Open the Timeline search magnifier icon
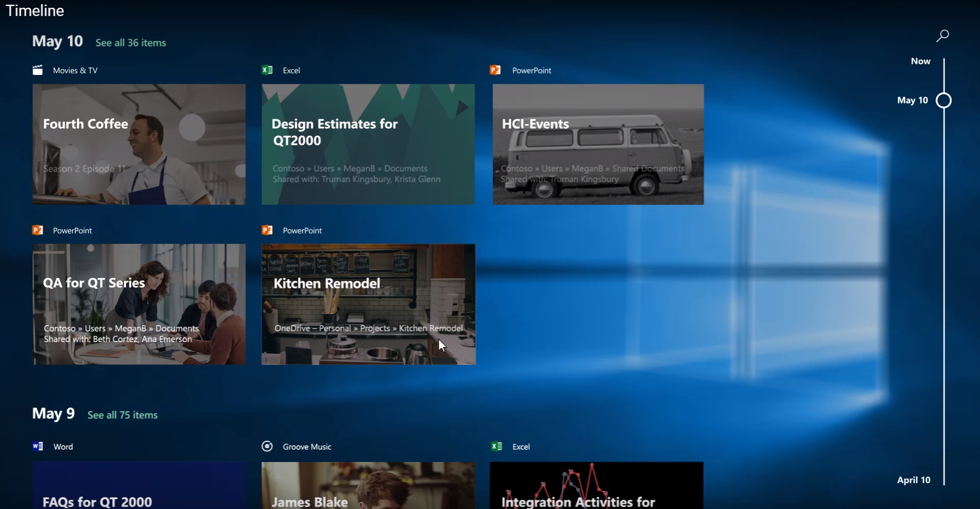This screenshot has width=980, height=509. coord(942,36)
